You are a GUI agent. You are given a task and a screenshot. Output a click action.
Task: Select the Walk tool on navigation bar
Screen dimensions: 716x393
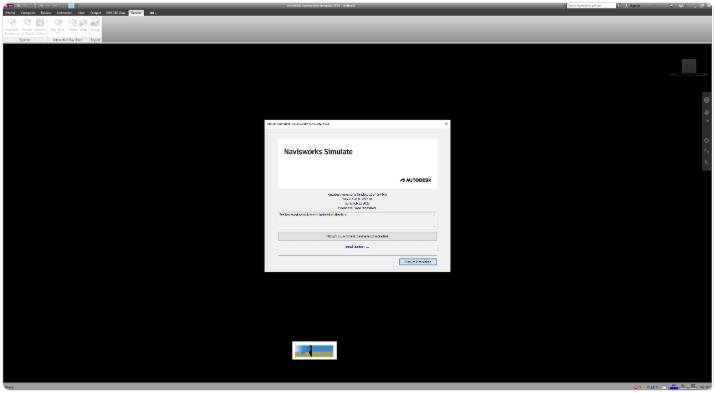click(706, 162)
